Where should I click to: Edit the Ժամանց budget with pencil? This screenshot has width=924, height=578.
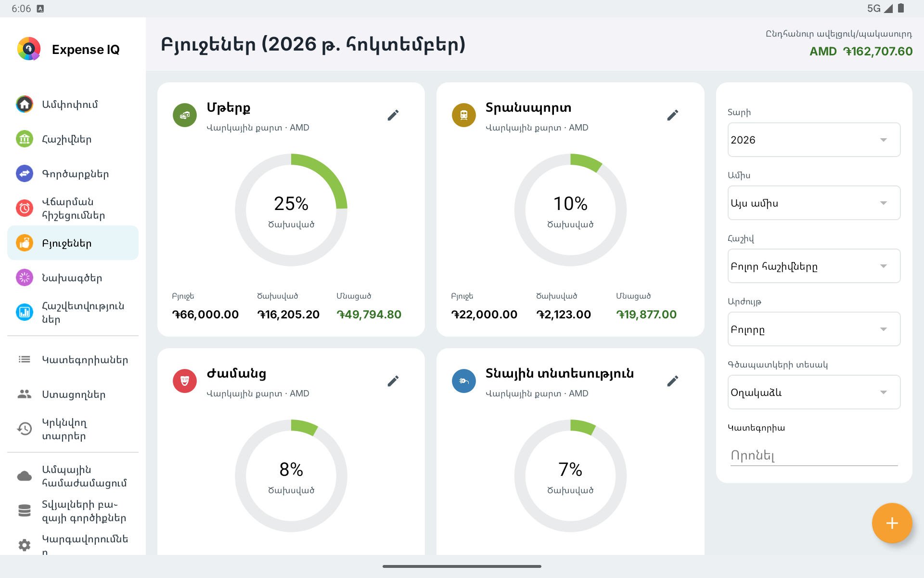coord(393,381)
